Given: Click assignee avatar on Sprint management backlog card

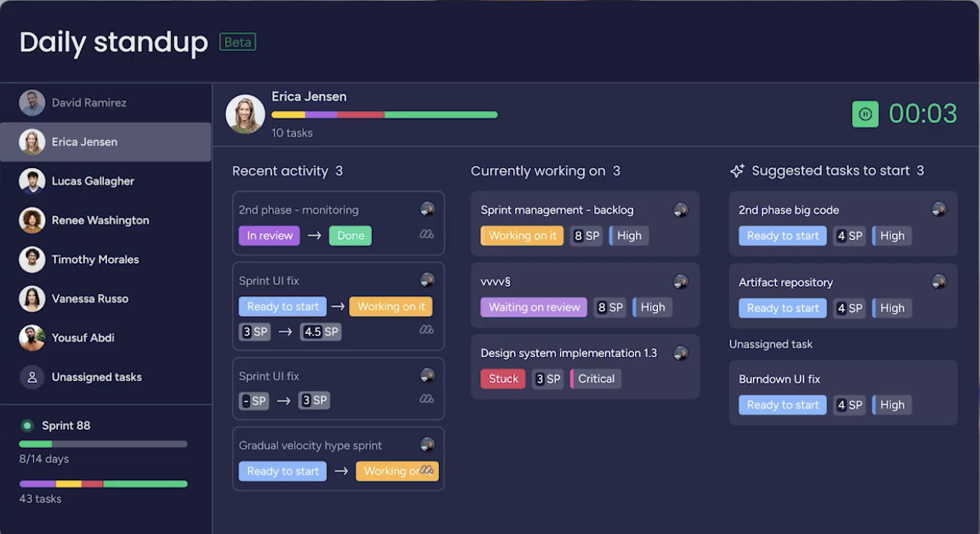Looking at the screenshot, I should pyautogui.click(x=681, y=210).
